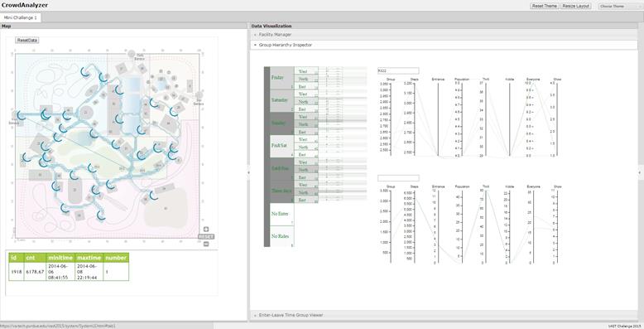
Task: Toggle the Friday group block
Action: [x=282, y=78]
